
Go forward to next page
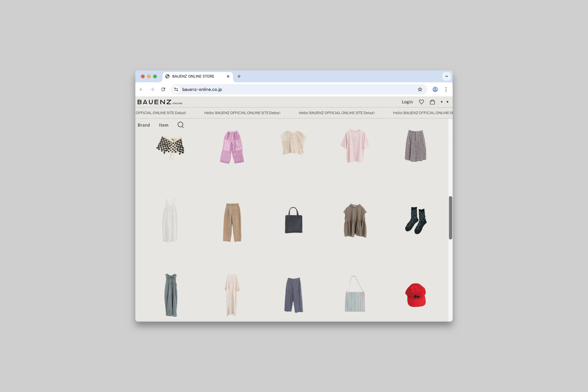152,89
